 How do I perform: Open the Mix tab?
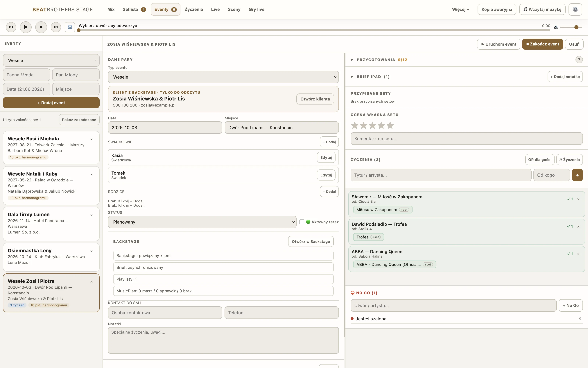(x=111, y=10)
